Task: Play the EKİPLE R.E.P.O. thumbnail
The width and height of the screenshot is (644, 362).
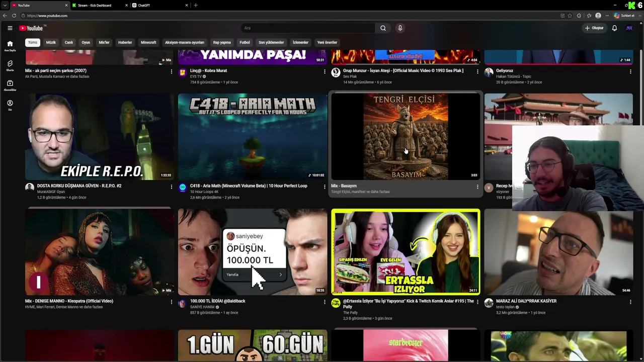Action: [x=100, y=137]
